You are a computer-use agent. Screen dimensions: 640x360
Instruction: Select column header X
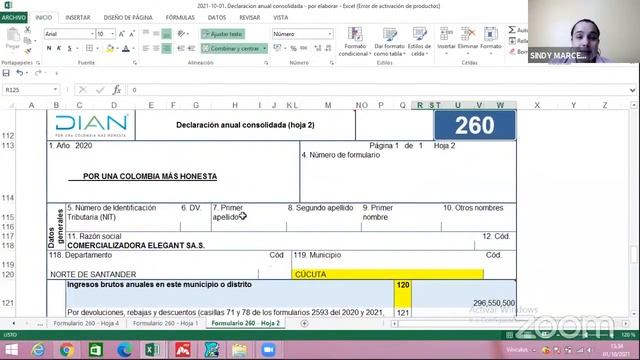pyautogui.click(x=537, y=105)
